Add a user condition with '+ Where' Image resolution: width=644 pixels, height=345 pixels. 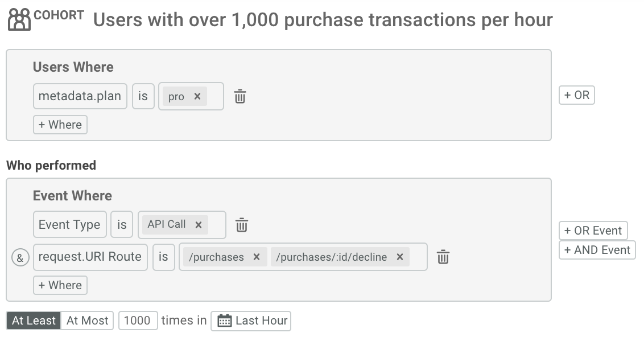pos(60,125)
